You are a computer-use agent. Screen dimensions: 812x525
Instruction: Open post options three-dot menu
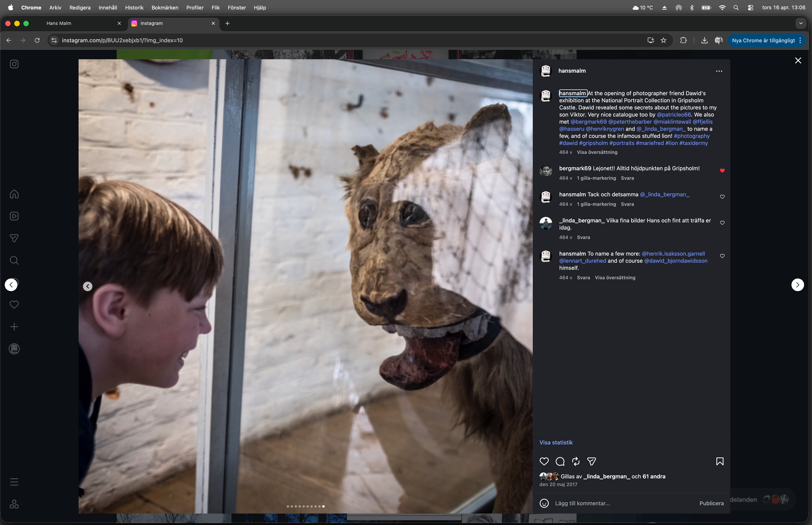coord(719,71)
